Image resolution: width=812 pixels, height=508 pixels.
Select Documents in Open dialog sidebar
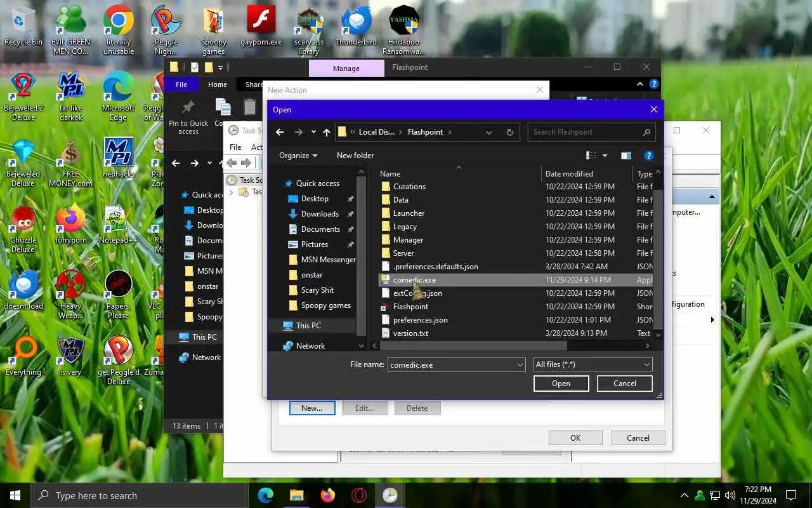(x=320, y=229)
